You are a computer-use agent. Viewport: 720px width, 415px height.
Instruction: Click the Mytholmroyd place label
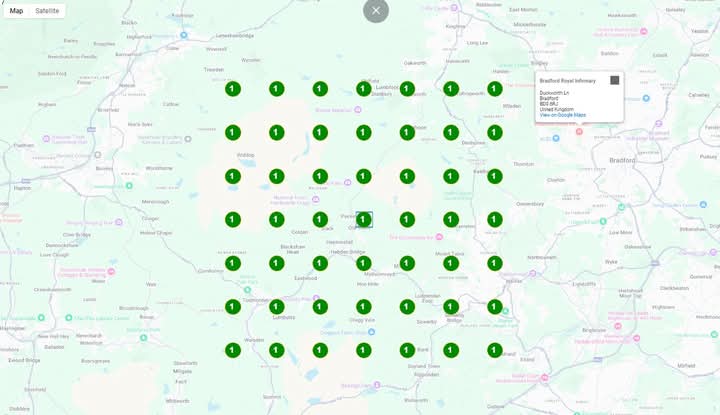[x=379, y=274]
